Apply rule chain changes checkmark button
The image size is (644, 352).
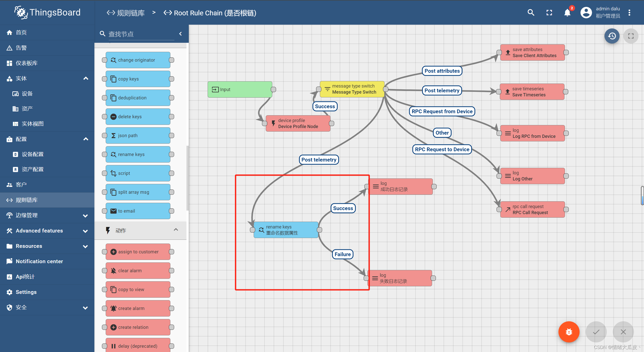(596, 332)
